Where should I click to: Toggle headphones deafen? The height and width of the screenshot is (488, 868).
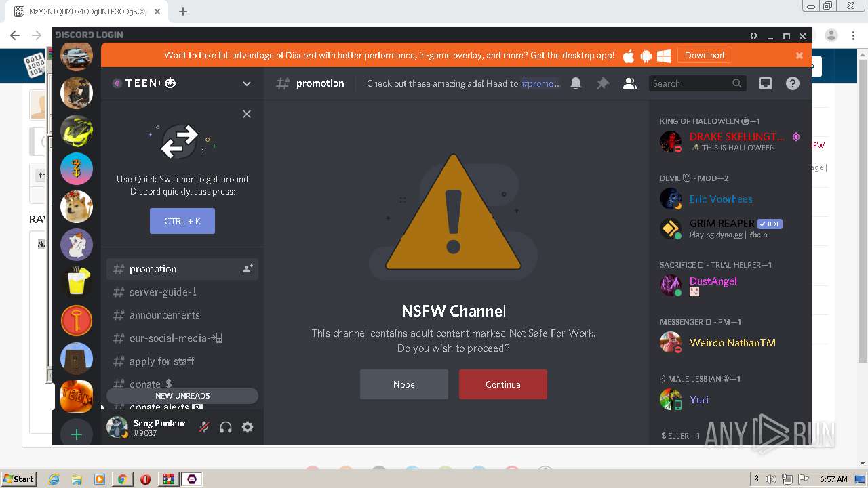point(226,427)
